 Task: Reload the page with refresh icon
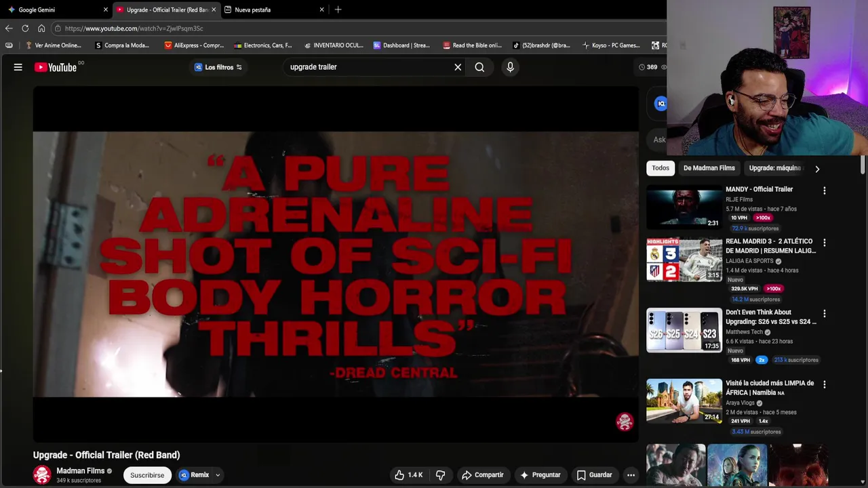25,28
